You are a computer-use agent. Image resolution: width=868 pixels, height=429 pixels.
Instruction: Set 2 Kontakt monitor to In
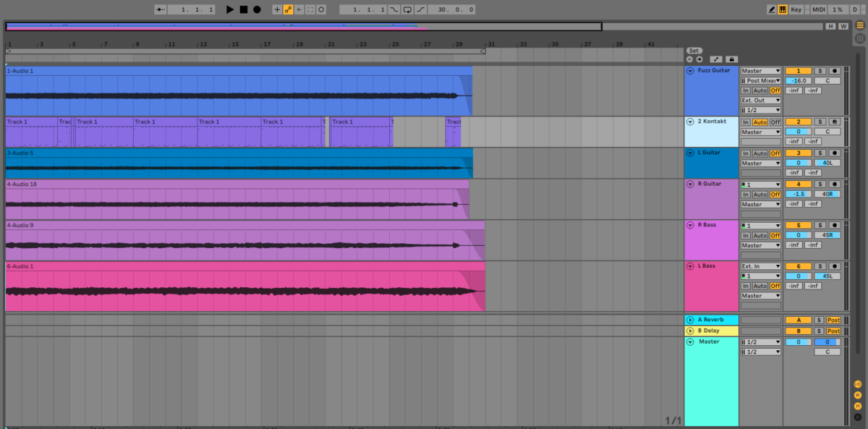[746, 122]
